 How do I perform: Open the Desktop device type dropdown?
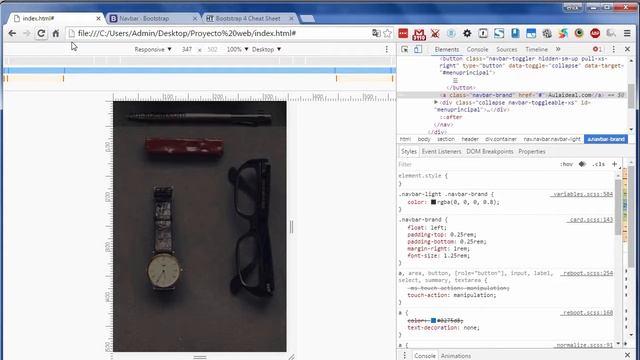click(266, 49)
